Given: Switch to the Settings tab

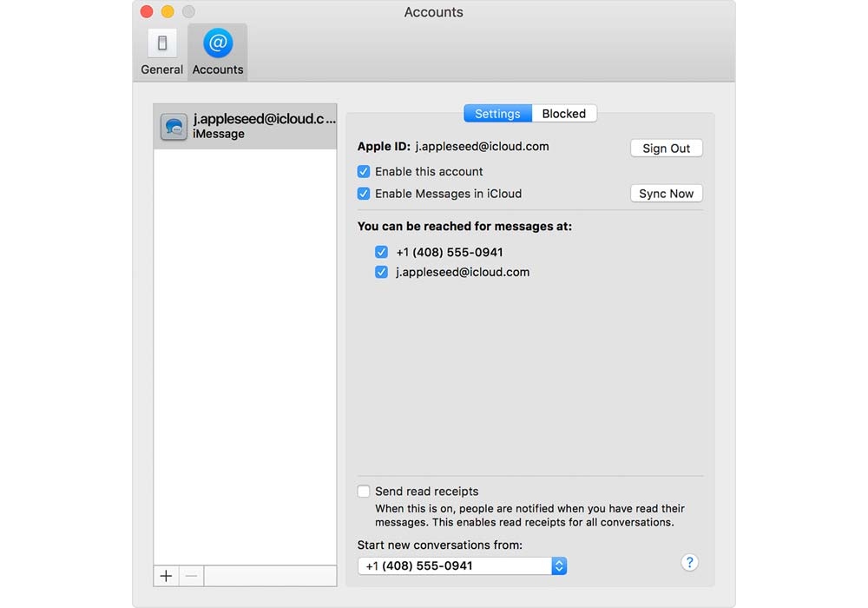Looking at the screenshot, I should [x=497, y=114].
